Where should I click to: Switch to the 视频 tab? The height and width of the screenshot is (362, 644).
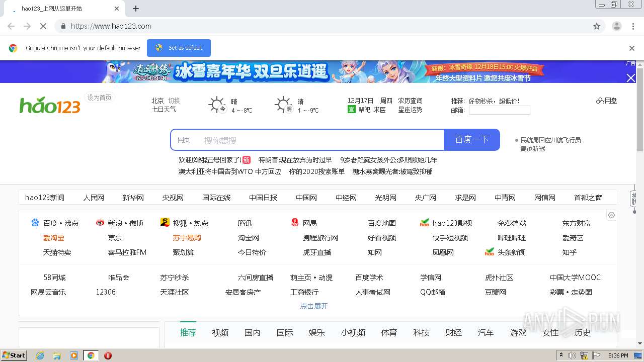[220, 332]
